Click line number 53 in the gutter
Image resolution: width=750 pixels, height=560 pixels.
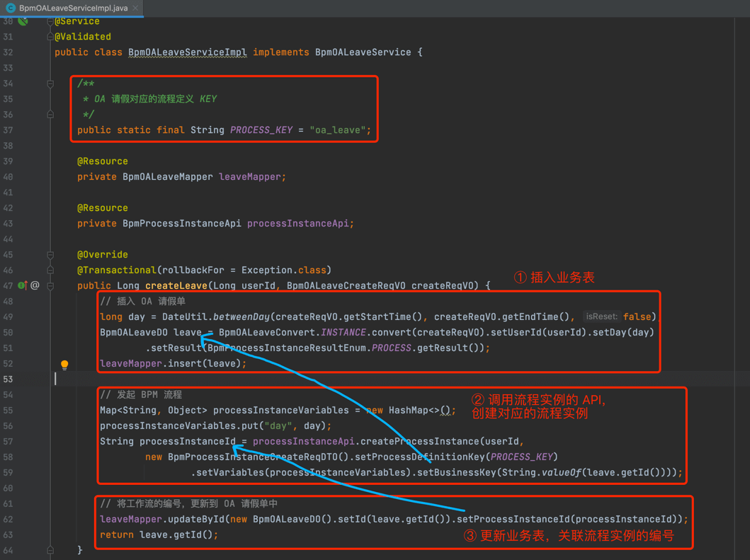(8, 379)
